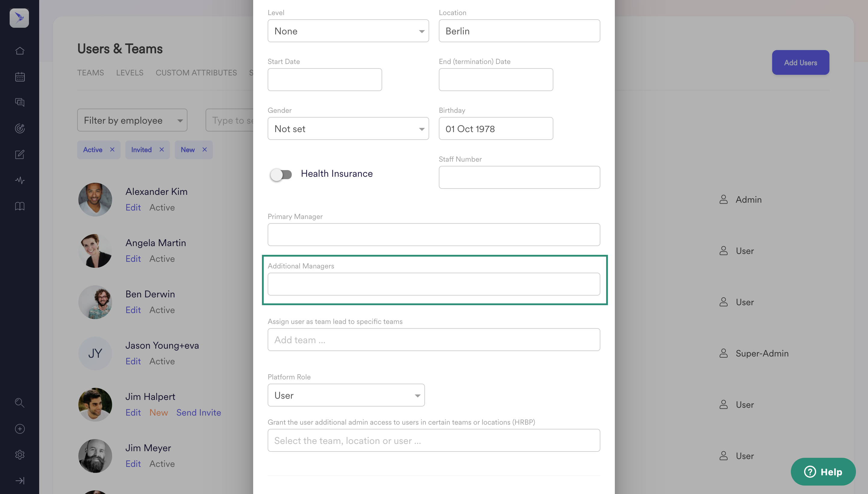This screenshot has height=494, width=868.
Task: Toggle the Health Insurance switch
Action: click(x=281, y=174)
